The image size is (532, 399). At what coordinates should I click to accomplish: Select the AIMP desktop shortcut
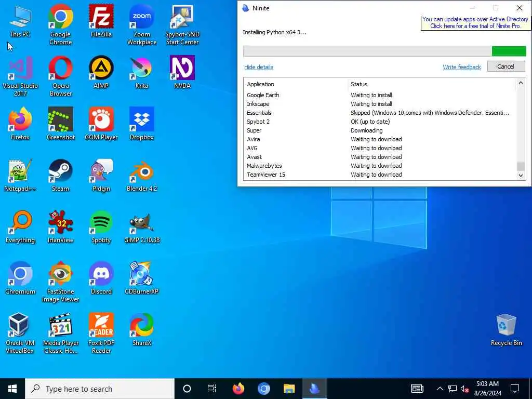click(101, 73)
